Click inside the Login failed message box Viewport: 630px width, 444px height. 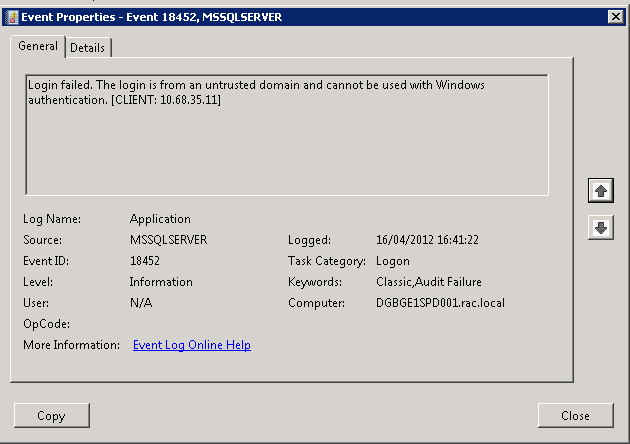pos(286,140)
